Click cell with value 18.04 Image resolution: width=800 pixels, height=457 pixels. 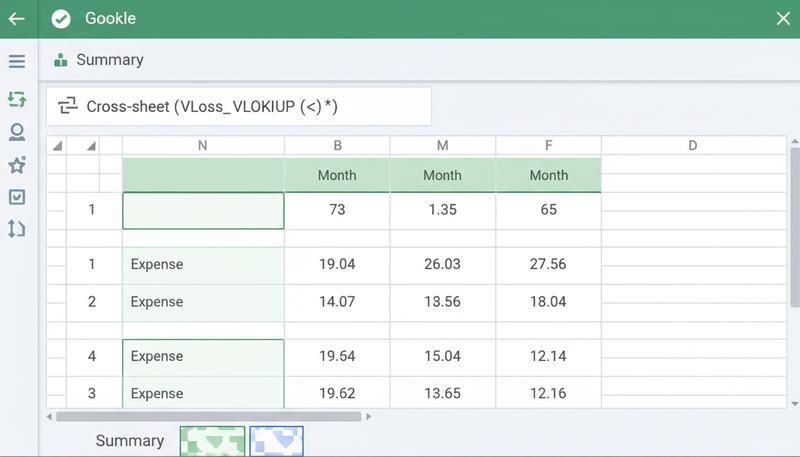click(x=548, y=302)
